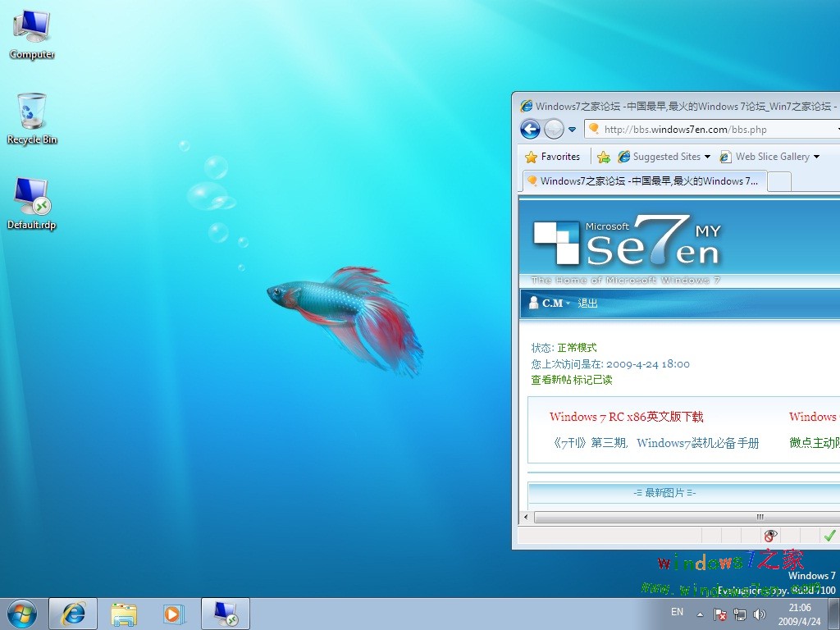Open the C.M user menu
840x630 pixels.
pos(549,304)
